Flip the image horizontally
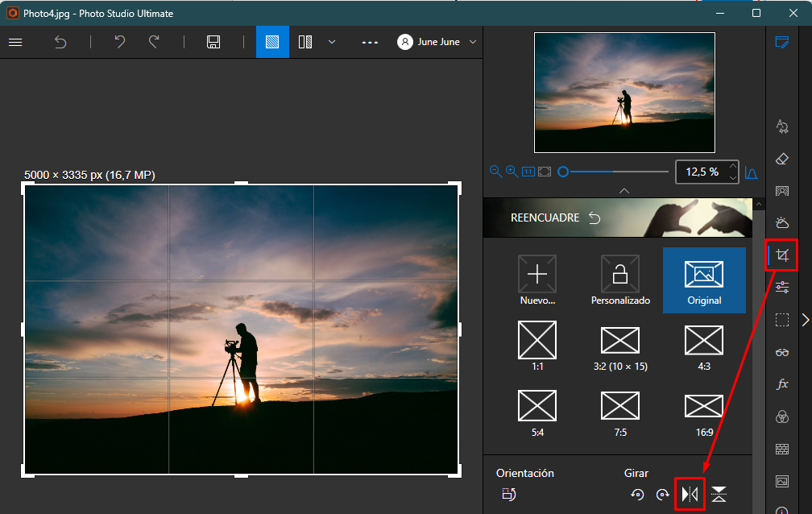This screenshot has height=514, width=812. click(x=690, y=495)
